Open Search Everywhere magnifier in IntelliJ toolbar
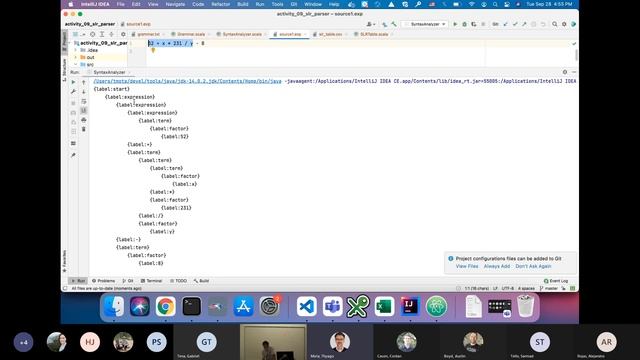 [x=555, y=24]
